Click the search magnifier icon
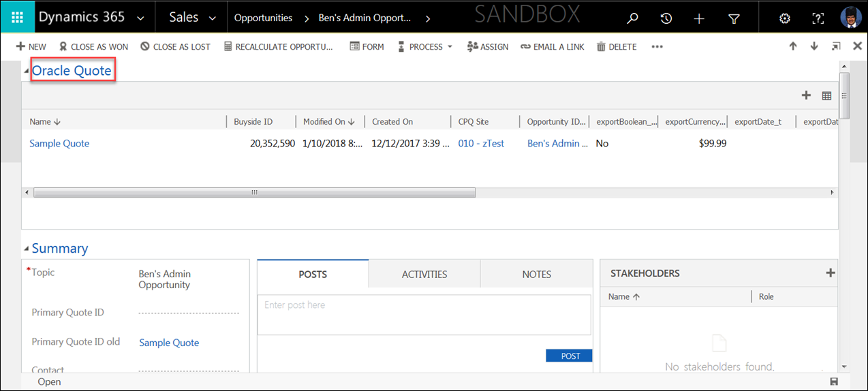868x391 pixels. click(632, 19)
